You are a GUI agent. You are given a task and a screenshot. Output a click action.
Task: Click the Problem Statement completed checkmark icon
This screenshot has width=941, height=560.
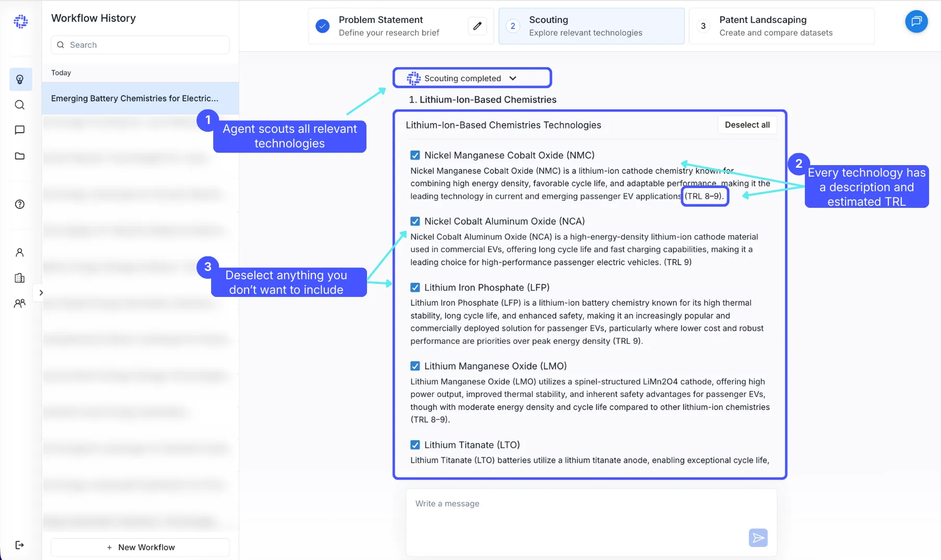(323, 26)
